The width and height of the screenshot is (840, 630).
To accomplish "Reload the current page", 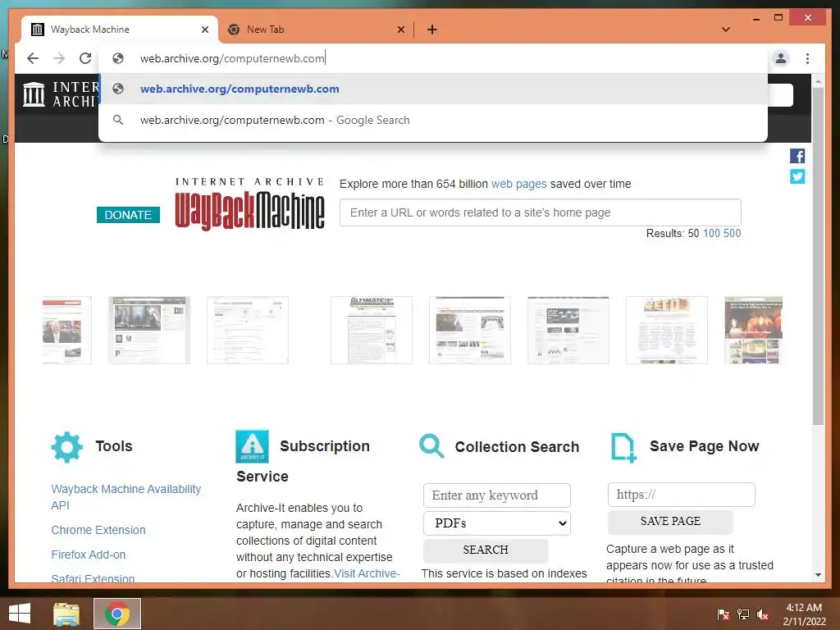I will pos(85,58).
